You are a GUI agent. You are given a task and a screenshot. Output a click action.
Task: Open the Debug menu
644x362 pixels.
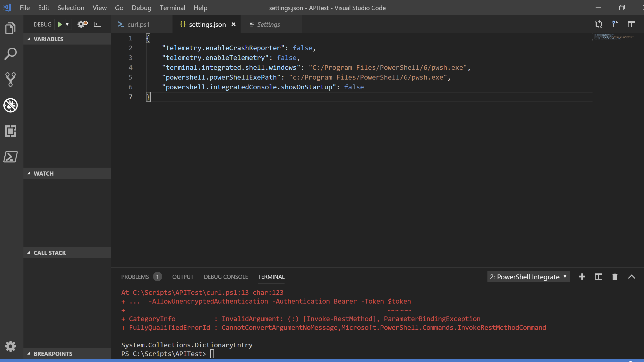[141, 8]
